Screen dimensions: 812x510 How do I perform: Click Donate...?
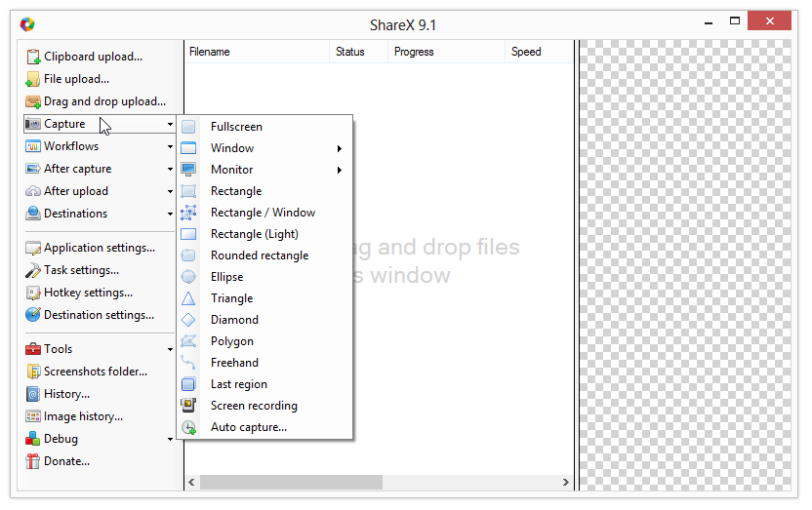(66, 461)
